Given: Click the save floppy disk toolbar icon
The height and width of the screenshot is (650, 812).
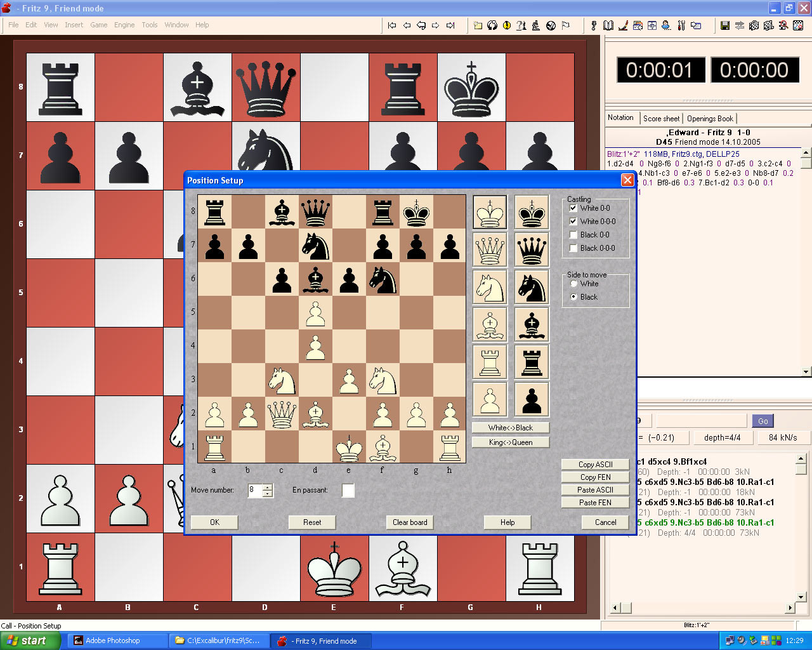Looking at the screenshot, I should (725, 25).
